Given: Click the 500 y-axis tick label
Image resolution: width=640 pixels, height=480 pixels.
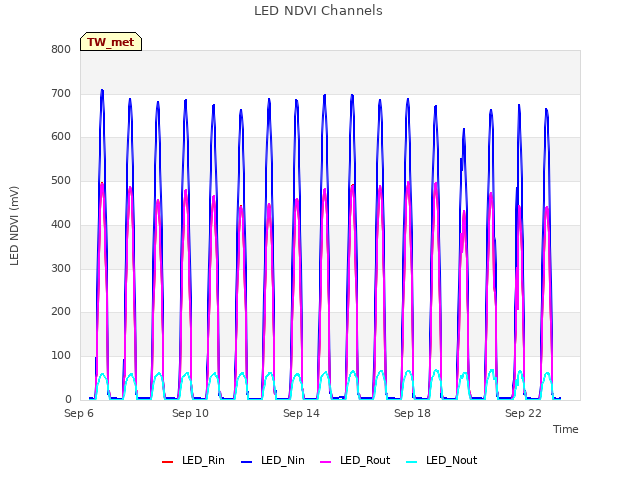Looking at the screenshot, I should point(61,180).
